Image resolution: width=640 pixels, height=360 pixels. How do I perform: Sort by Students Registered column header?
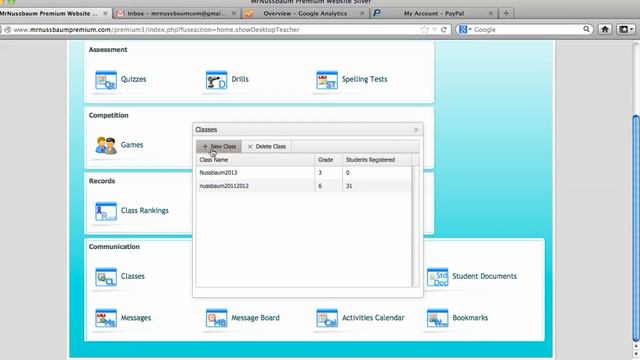377,160
